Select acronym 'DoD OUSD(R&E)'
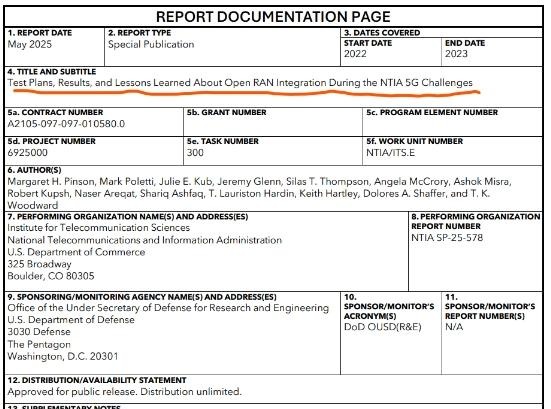This screenshot has width=551, height=409. click(x=382, y=327)
